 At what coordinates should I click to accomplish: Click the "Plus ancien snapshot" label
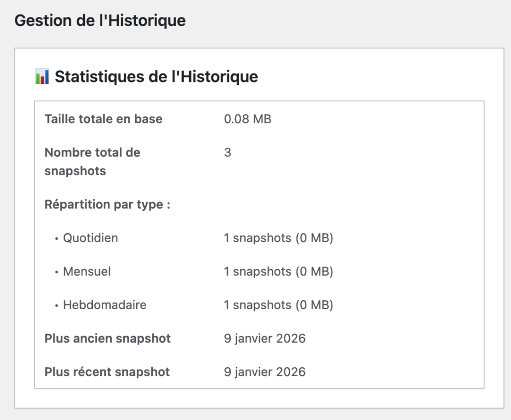pos(107,338)
